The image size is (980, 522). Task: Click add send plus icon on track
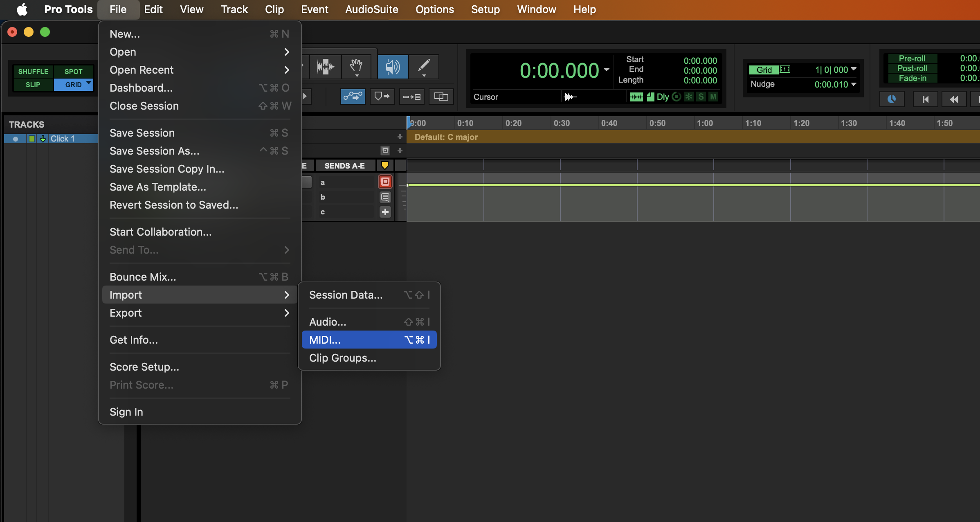click(x=385, y=212)
